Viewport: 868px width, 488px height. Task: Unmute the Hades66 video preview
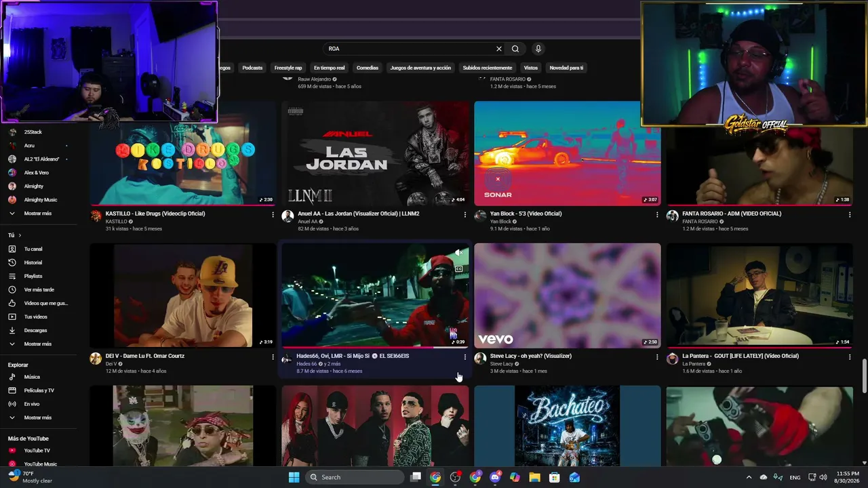[x=459, y=253]
